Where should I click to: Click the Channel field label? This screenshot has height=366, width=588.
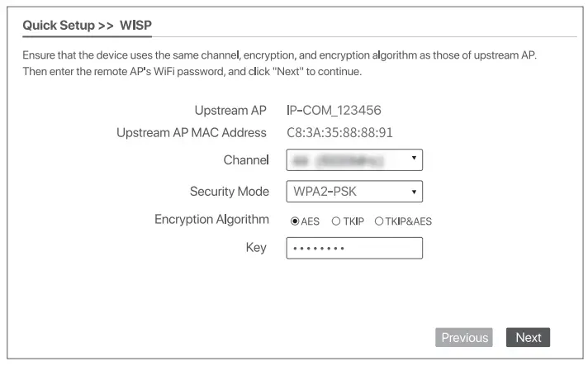[246, 159]
